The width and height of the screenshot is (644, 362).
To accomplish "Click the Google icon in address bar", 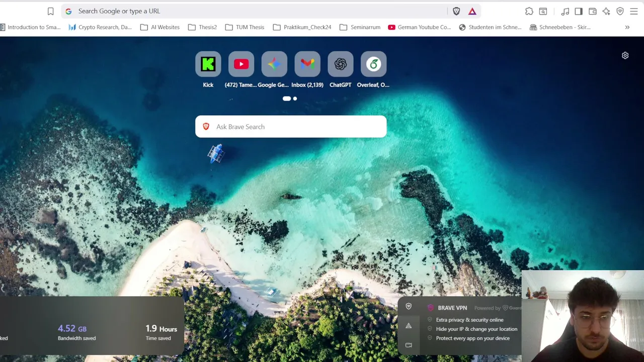I will click(68, 11).
